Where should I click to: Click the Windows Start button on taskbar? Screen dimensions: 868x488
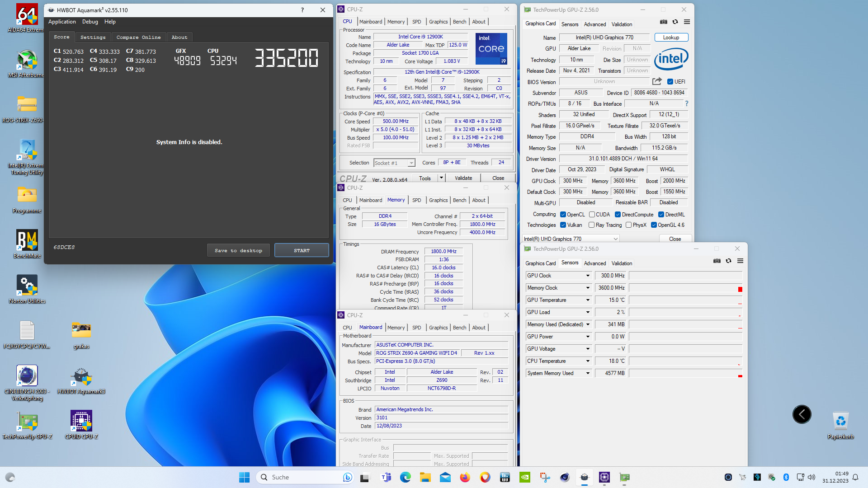pos(244,477)
